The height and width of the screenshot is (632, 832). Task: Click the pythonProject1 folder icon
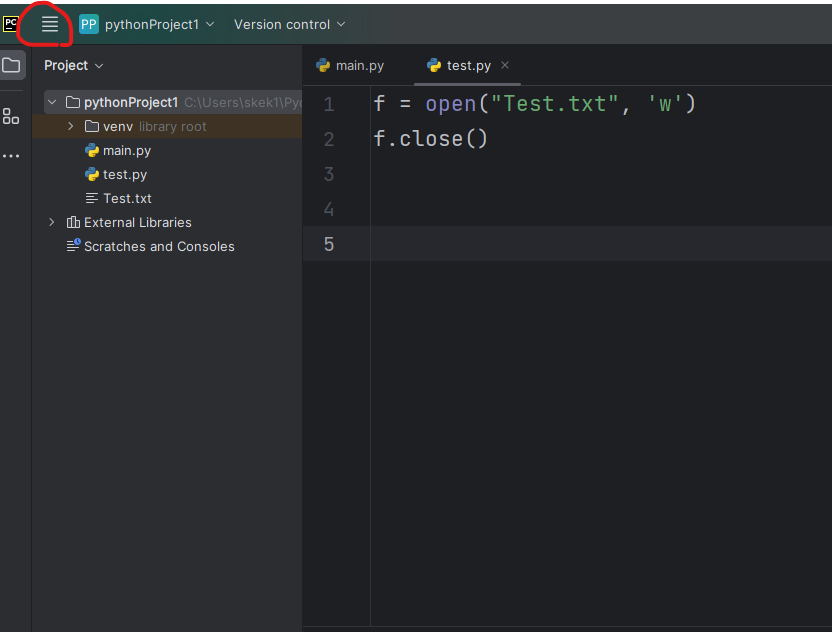(73, 102)
